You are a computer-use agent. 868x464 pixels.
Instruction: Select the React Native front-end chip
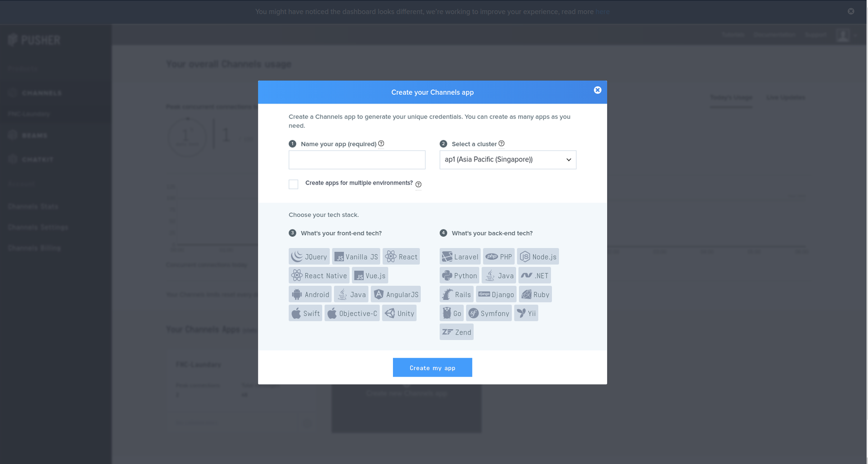(319, 275)
